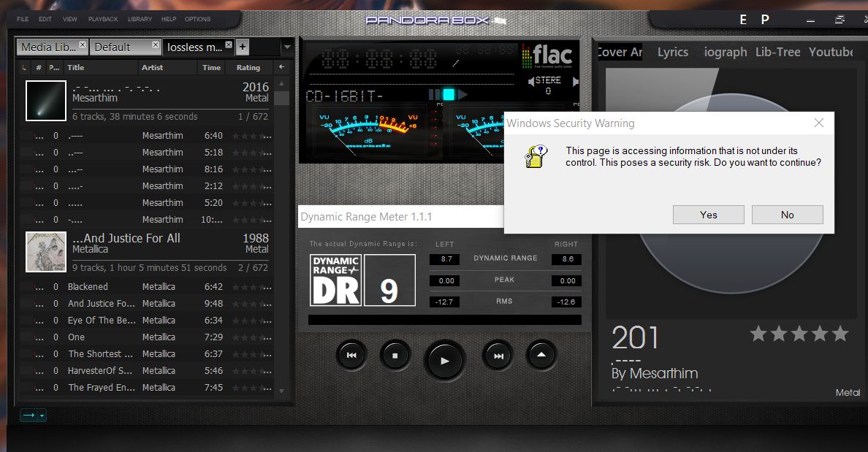Stop playback using the round Stop button
Image resolution: width=868 pixels, height=452 pixels.
tap(395, 356)
